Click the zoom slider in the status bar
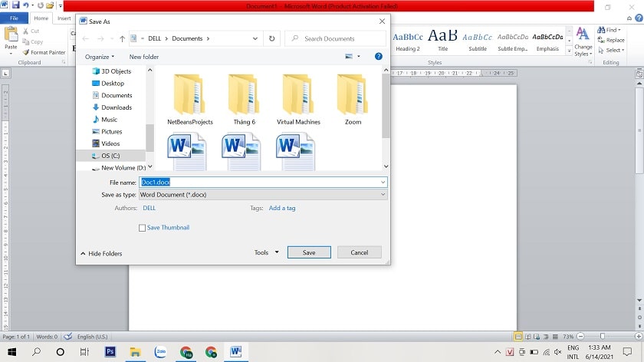644x362 pixels. pyautogui.click(x=603, y=337)
